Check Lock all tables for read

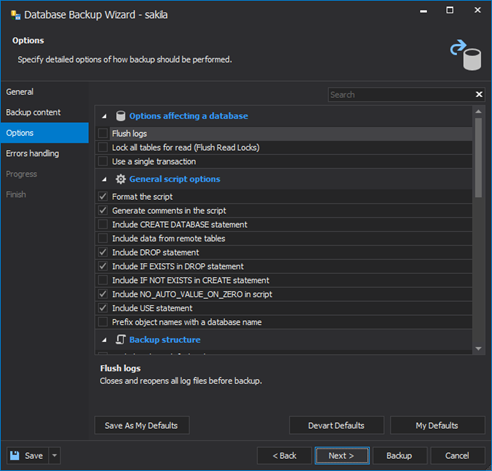pos(103,147)
